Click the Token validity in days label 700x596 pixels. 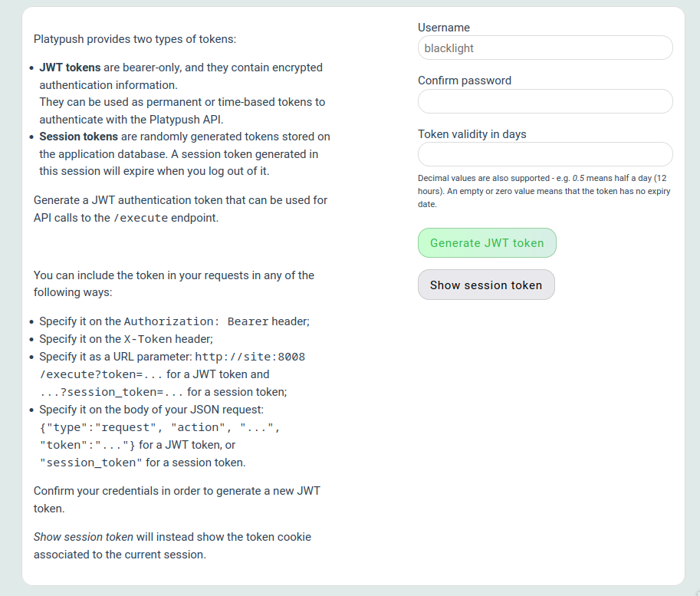click(x=472, y=133)
